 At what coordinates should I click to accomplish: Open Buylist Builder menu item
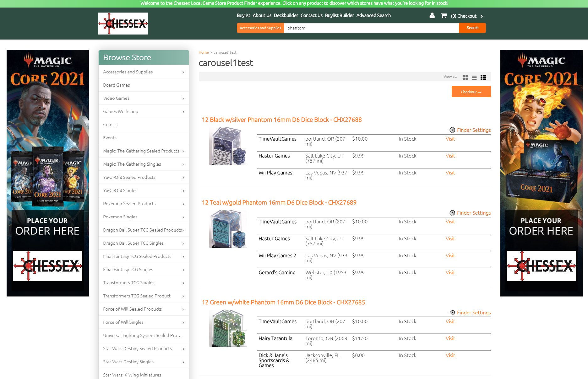[340, 15]
